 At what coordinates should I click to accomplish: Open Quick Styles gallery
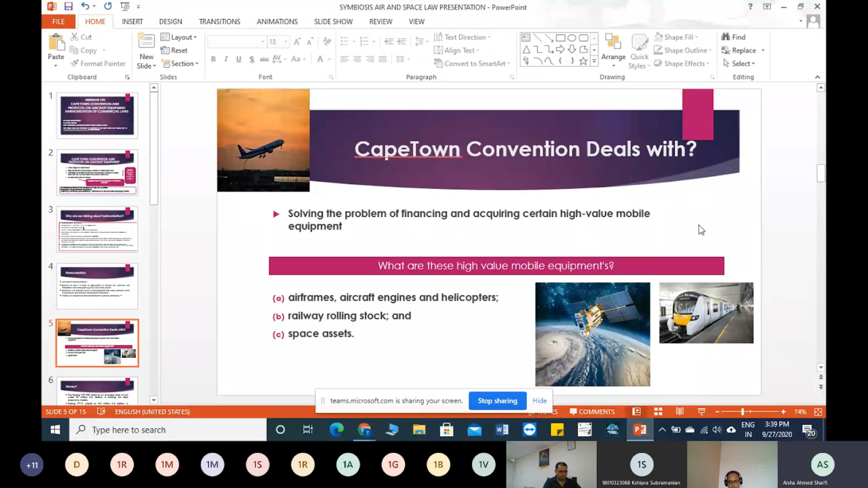click(x=639, y=51)
